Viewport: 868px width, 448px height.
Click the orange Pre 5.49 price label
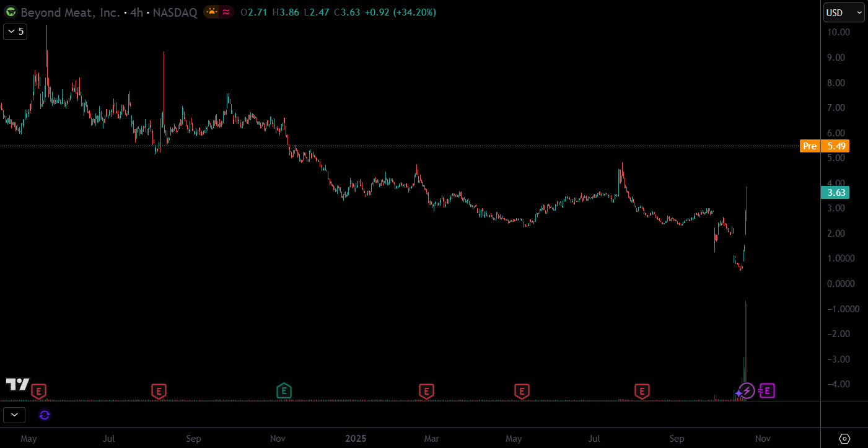825,146
